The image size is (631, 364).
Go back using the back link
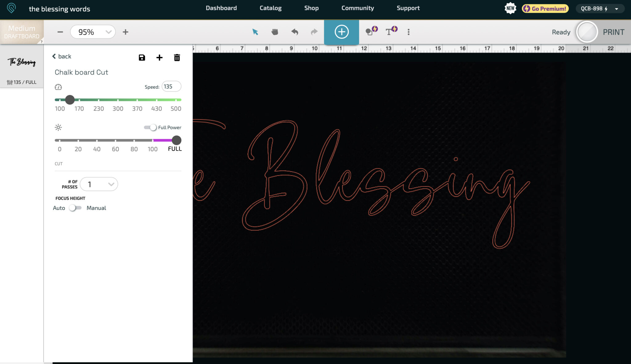[x=62, y=56]
